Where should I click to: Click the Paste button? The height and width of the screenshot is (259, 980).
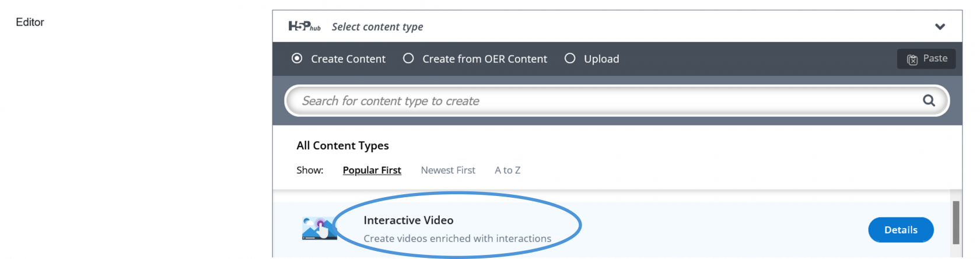(926, 59)
